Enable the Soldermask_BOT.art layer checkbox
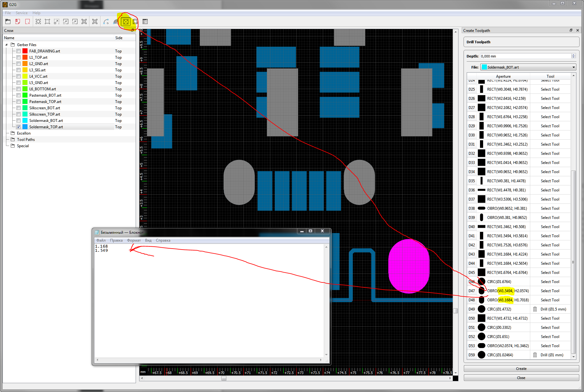This screenshot has width=584, height=392. [x=18, y=120]
